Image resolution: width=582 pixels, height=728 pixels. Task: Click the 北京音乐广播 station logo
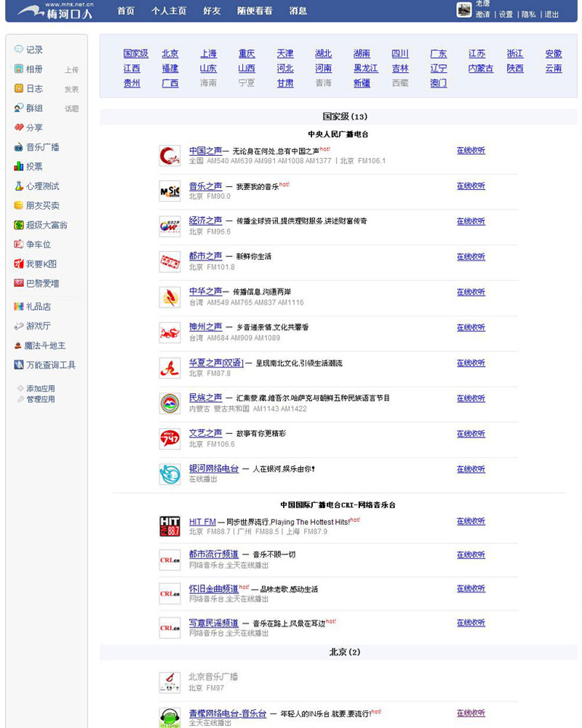pyautogui.click(x=170, y=682)
